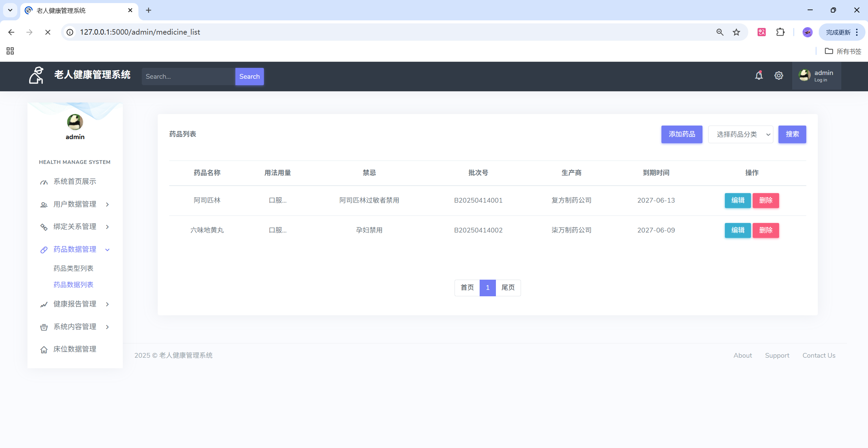Delete the 六味地黄丸 medicine row
The image size is (868, 448).
[766, 230]
